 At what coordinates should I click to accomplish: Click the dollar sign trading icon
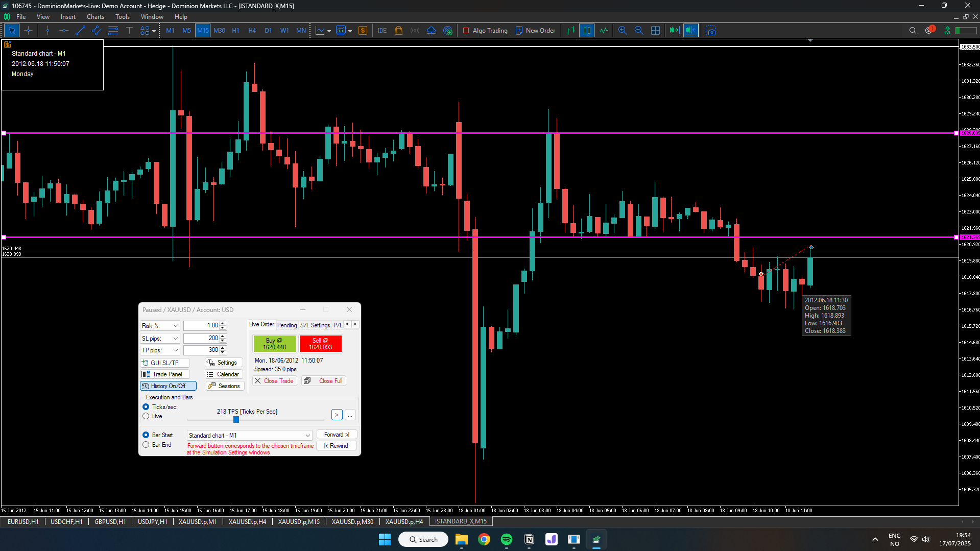[x=363, y=31]
